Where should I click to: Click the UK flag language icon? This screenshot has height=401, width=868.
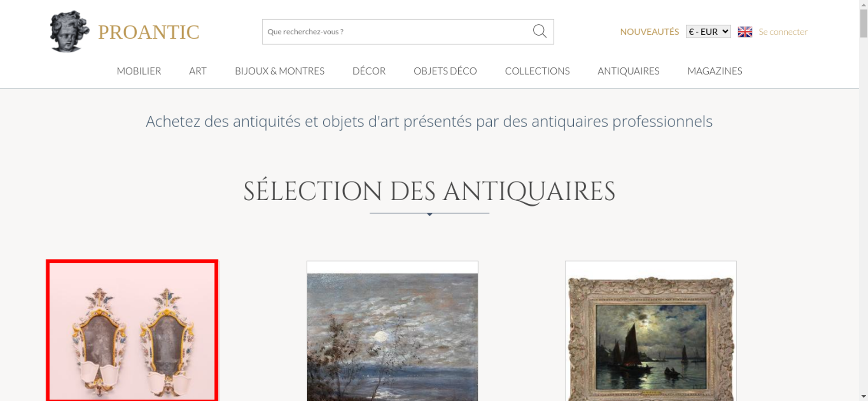(x=745, y=32)
